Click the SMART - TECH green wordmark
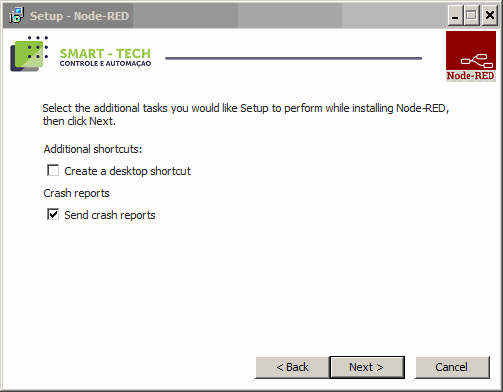This screenshot has height=392, width=503. [105, 53]
